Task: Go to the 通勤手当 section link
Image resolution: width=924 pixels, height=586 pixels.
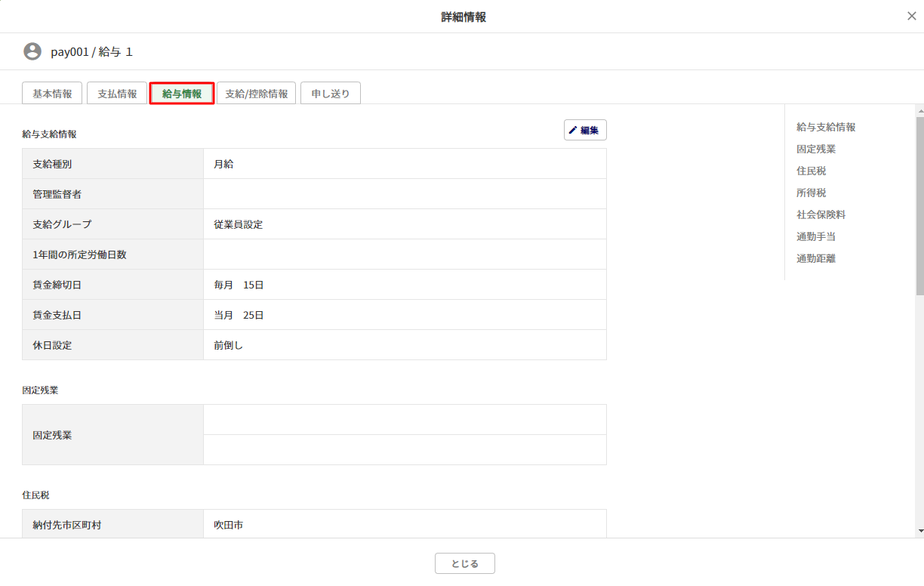Action: pos(816,236)
